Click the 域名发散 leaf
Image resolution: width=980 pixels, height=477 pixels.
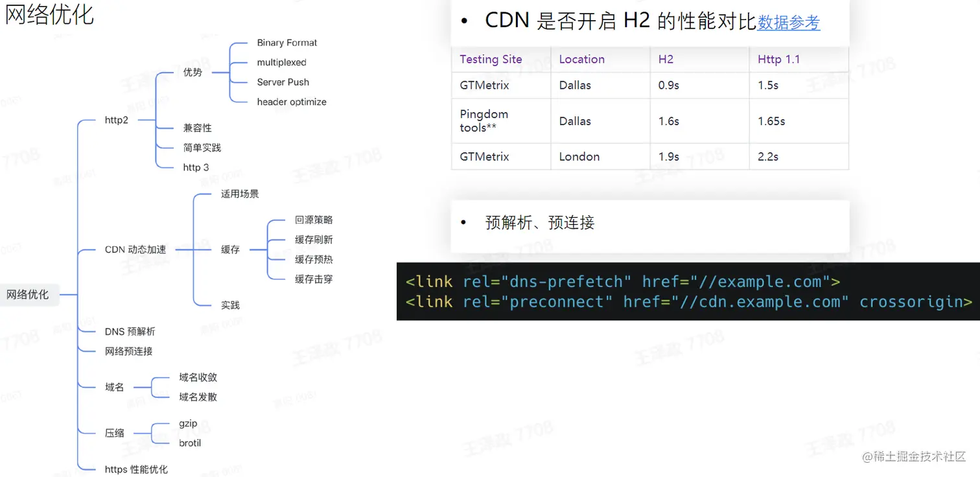pos(198,397)
